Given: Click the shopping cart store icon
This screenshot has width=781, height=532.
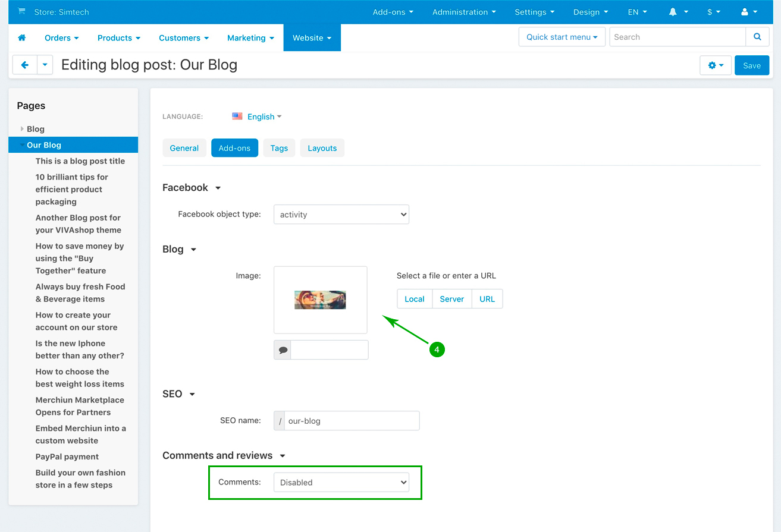Looking at the screenshot, I should 22,11.
